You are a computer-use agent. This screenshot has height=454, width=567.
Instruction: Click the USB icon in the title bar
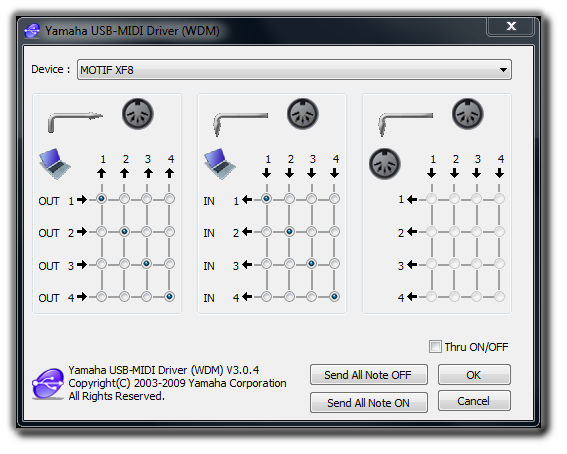pyautogui.click(x=32, y=31)
